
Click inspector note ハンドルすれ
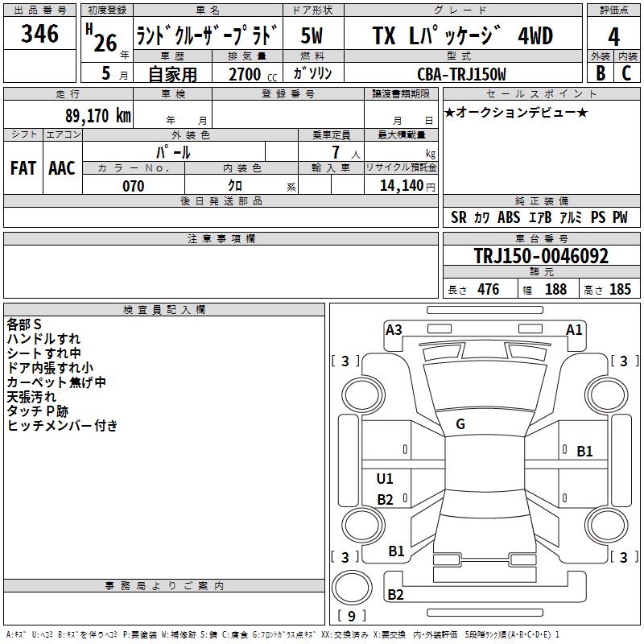[x=43, y=338]
